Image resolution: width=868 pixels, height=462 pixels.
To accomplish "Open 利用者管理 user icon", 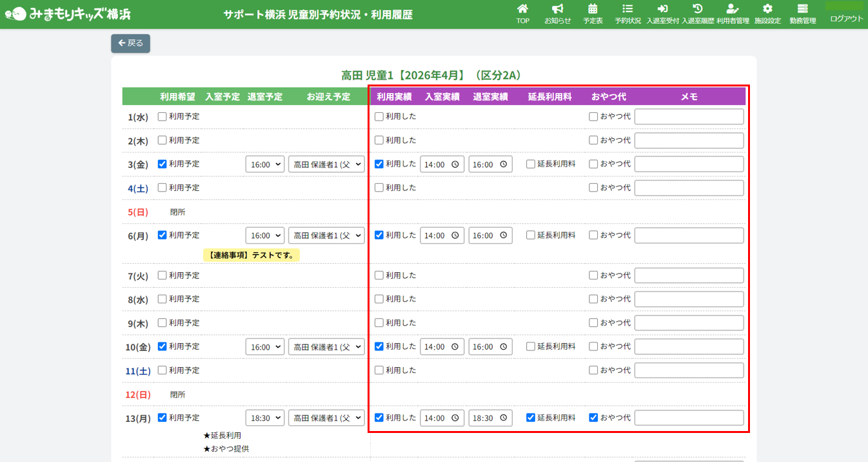I will point(733,14).
